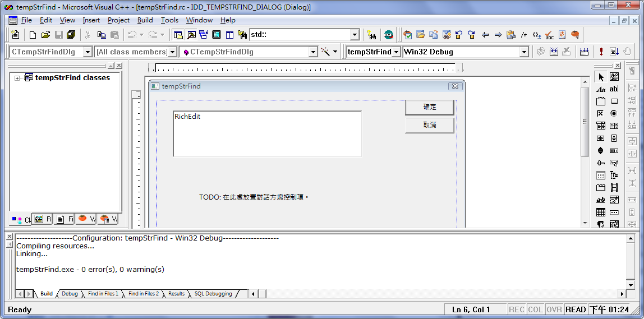Click the Go debug icon
Viewport: 644px width, 319px height.
click(614, 52)
